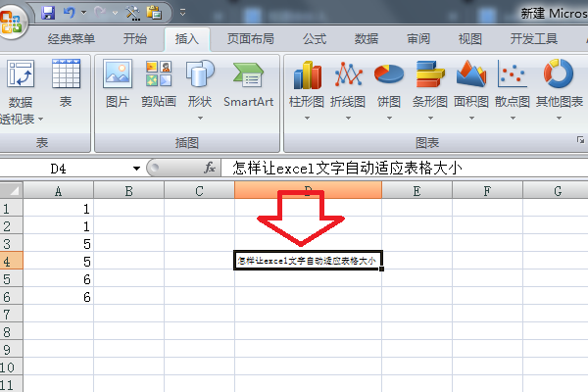Image resolution: width=588 pixels, height=392 pixels.
Task: Expand the 面积图 dropdown arrow
Action: point(471,119)
